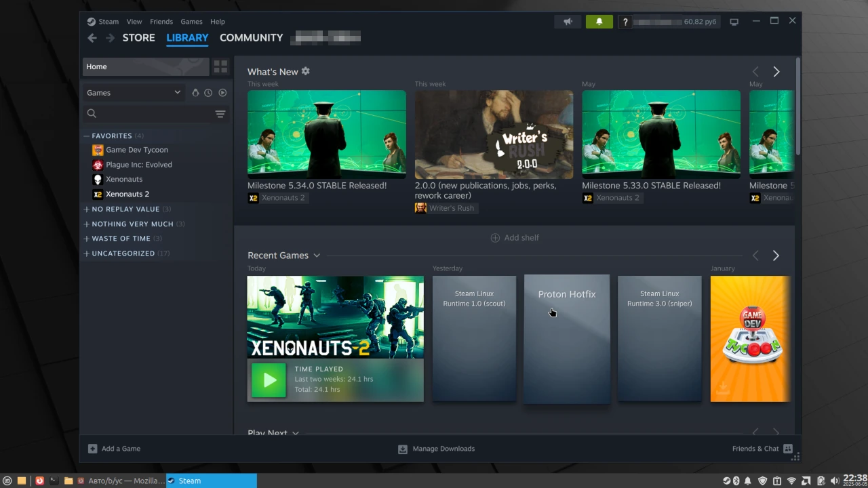The image size is (868, 488).
Task: Click the question mark help icon
Action: (x=625, y=22)
